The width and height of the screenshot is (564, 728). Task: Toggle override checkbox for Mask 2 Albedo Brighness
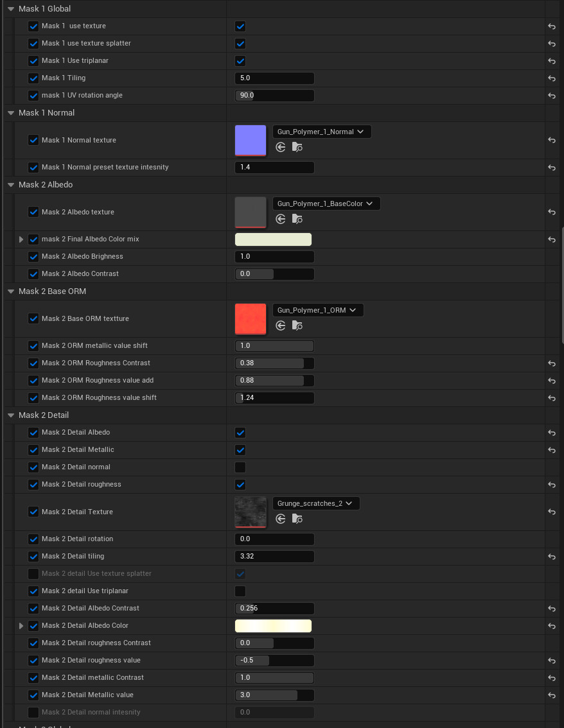pos(33,257)
